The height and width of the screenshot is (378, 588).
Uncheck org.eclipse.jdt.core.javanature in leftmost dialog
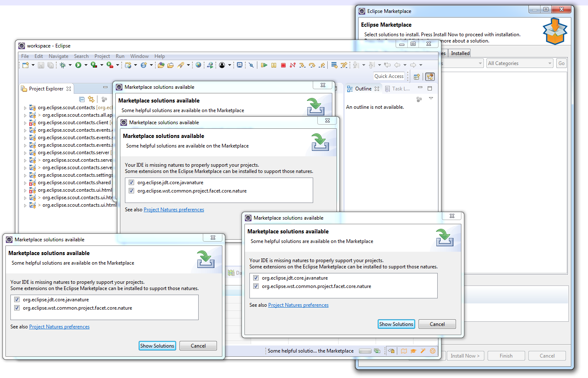pos(17,300)
